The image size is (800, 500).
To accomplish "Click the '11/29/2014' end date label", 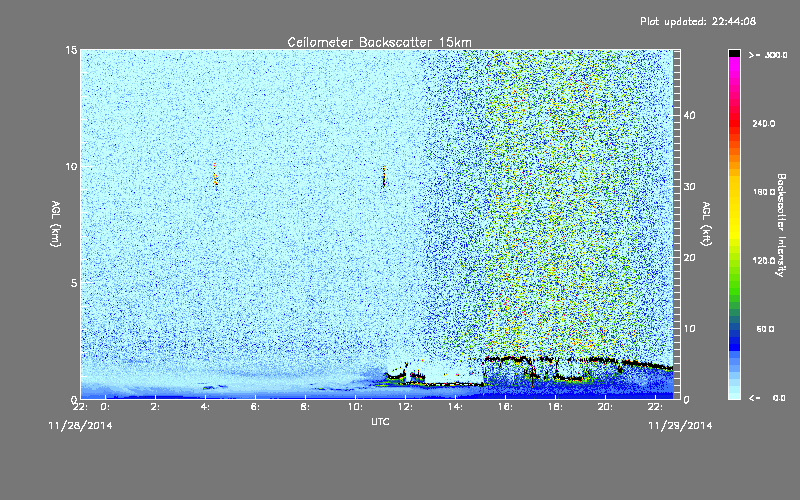I will point(680,426).
